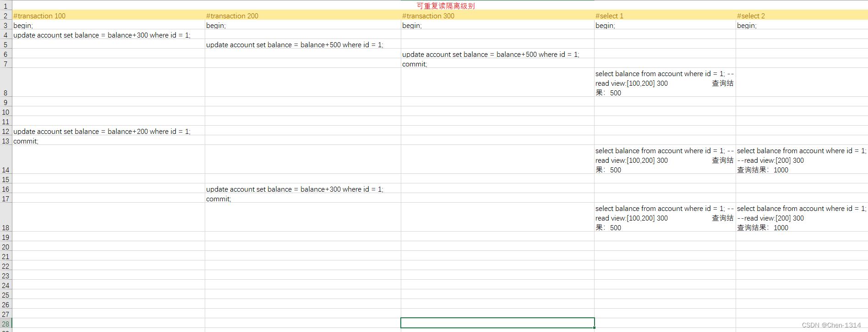Select begin; cell under select 2
868x332 pixels.
point(802,25)
